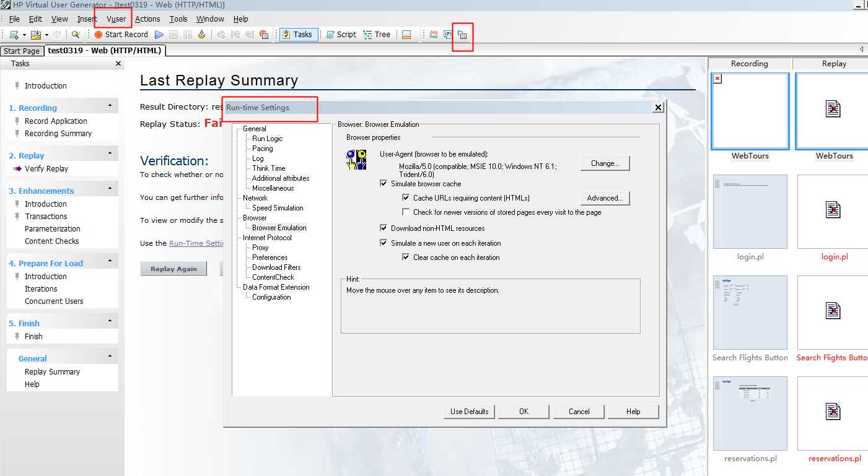Switch to the Start Page tab
This screenshot has width=868, height=476.
coord(22,51)
